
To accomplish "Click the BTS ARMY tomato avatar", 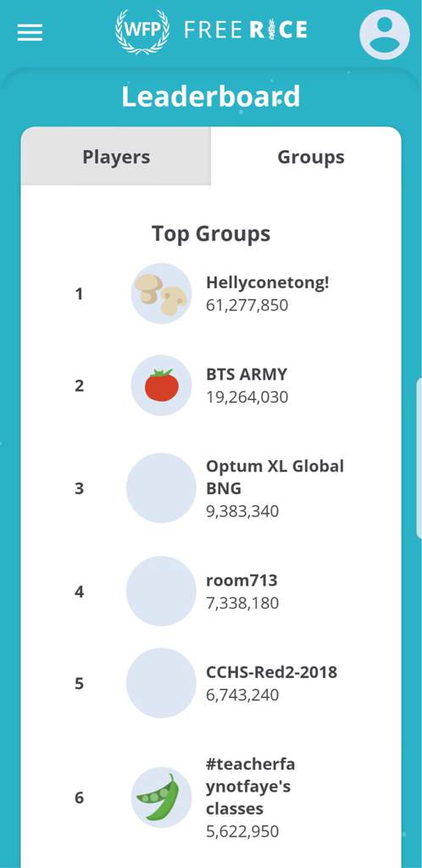I will point(162,386).
